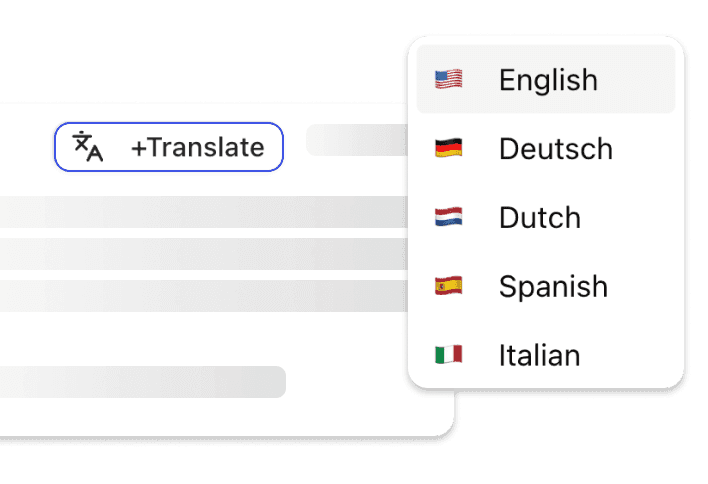Click the third gray placeholder text line
708x484 pixels.
(200, 295)
